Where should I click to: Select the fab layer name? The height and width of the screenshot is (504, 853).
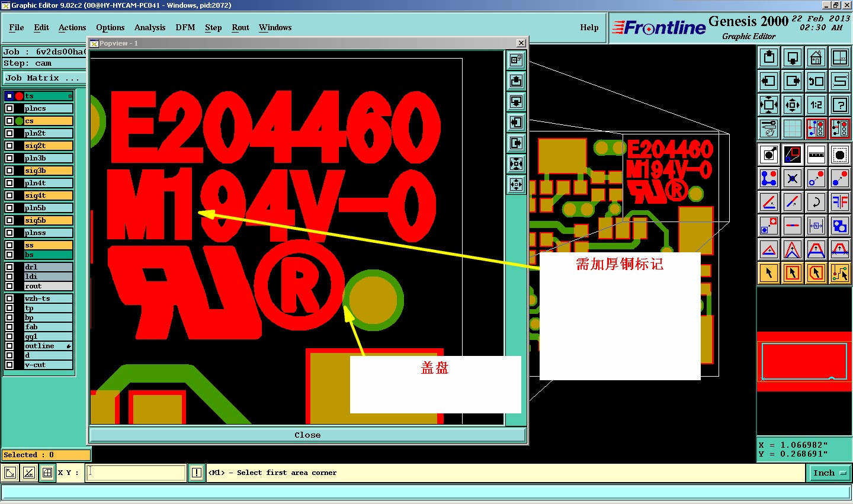pyautogui.click(x=48, y=327)
